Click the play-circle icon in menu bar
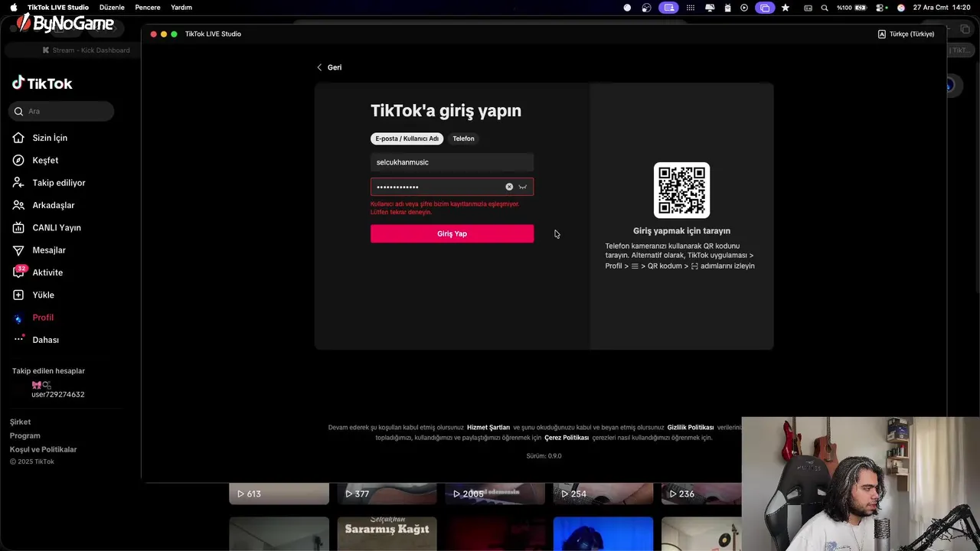 [744, 8]
